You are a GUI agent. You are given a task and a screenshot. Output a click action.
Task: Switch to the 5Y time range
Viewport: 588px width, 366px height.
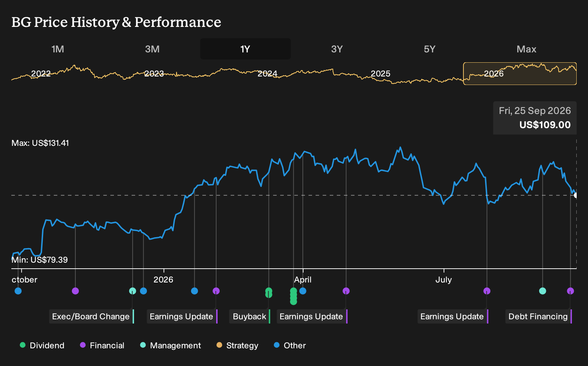(430, 49)
